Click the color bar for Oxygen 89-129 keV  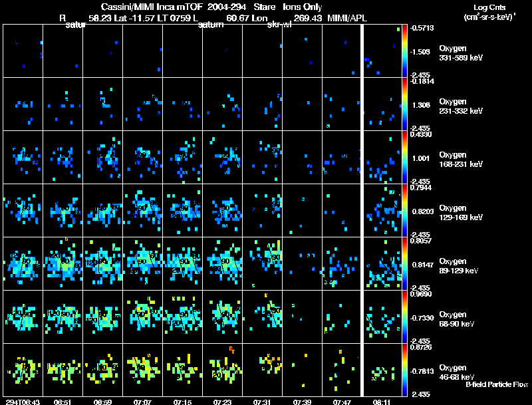[404, 264]
